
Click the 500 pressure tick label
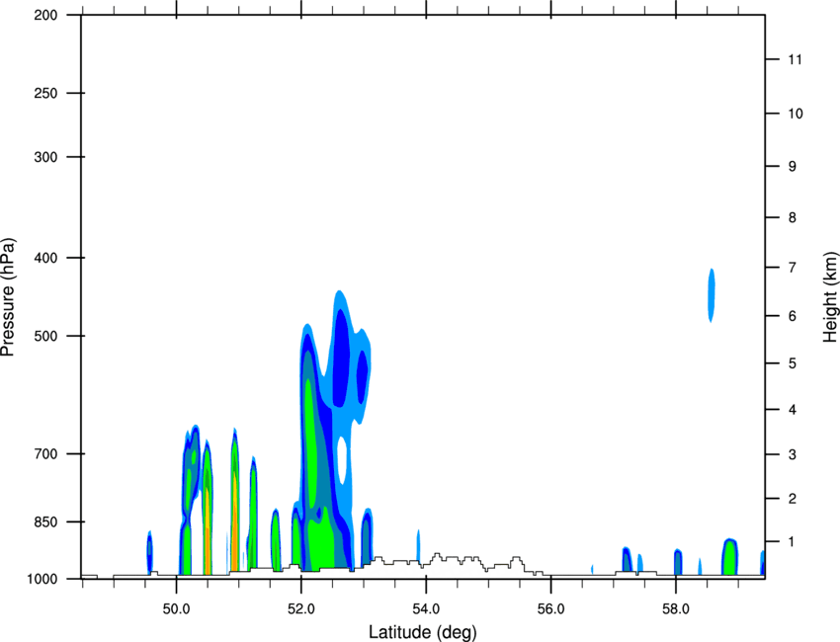click(x=45, y=336)
